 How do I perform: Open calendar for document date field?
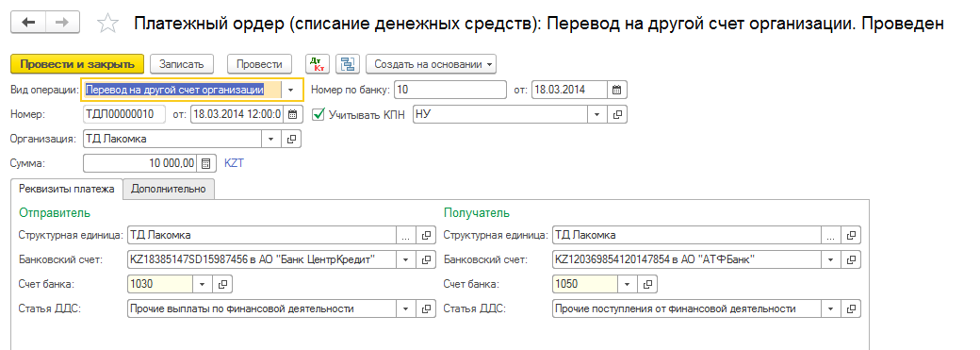click(x=294, y=114)
